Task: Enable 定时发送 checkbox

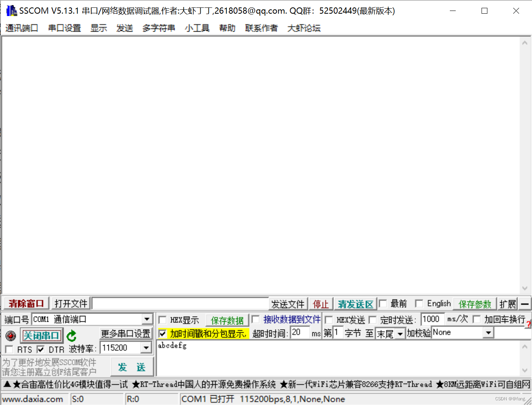Action: click(373, 320)
